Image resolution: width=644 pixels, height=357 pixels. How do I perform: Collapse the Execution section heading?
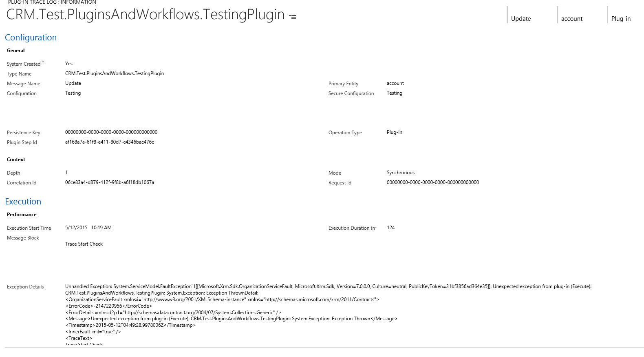[23, 202]
